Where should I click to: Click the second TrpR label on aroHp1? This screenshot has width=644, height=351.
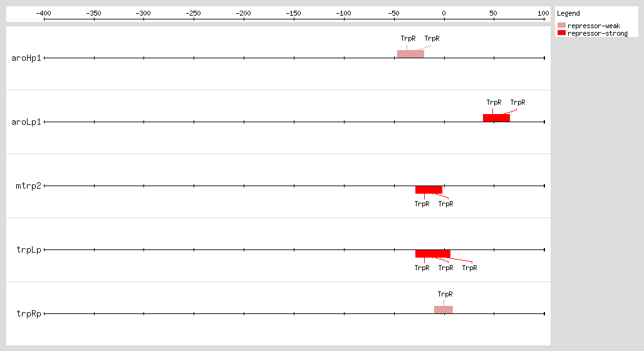[432, 38]
